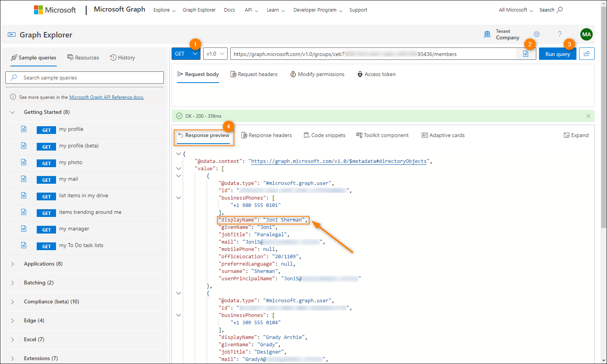Click the document icon beside my profile (beta)
The width and height of the screenshot is (607, 364).
pos(24,146)
